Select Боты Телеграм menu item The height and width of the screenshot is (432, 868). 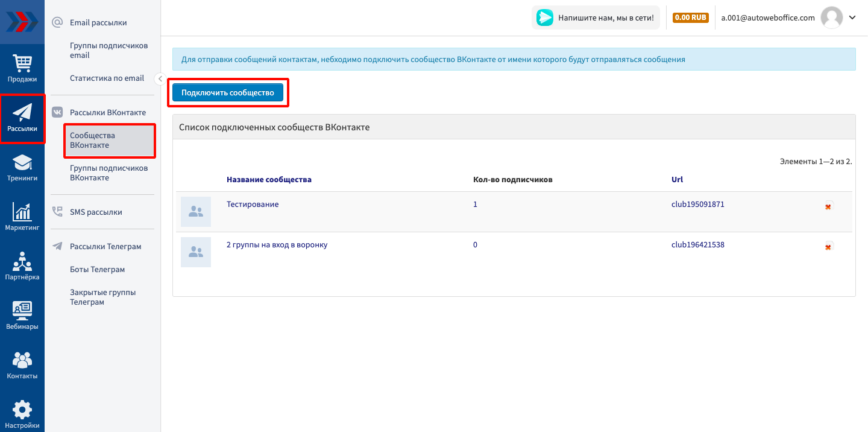click(97, 270)
